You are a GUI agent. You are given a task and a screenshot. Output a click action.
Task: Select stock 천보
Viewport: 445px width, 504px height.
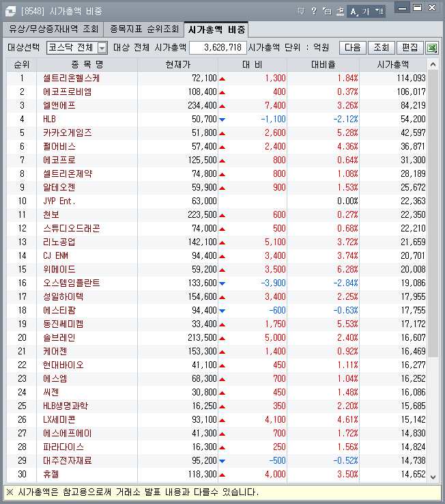point(51,214)
